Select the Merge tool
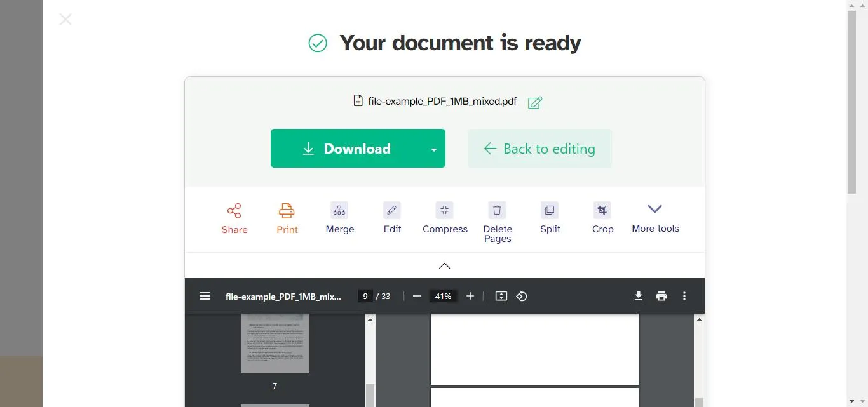 point(339,218)
